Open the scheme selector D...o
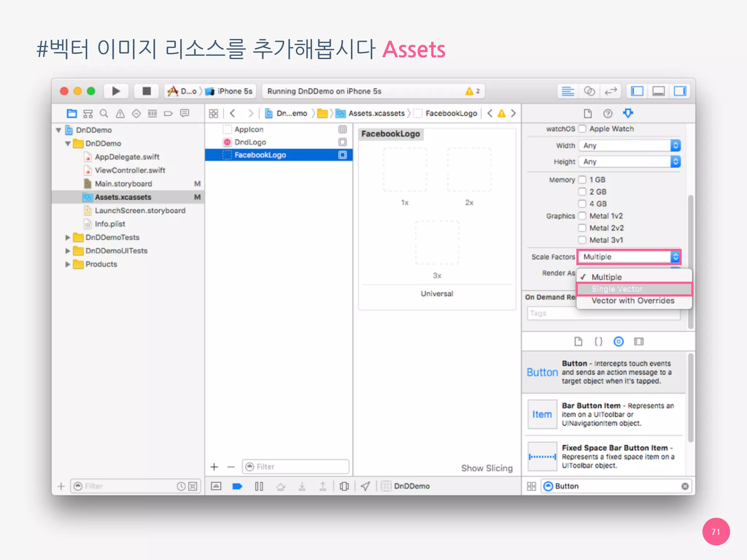The image size is (747, 560). (182, 91)
